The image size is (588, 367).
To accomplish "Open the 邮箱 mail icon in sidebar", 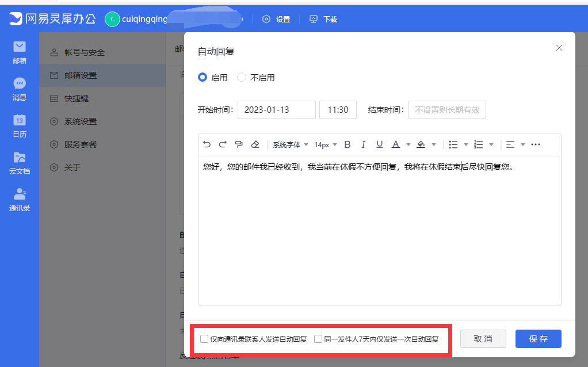I will [20, 52].
